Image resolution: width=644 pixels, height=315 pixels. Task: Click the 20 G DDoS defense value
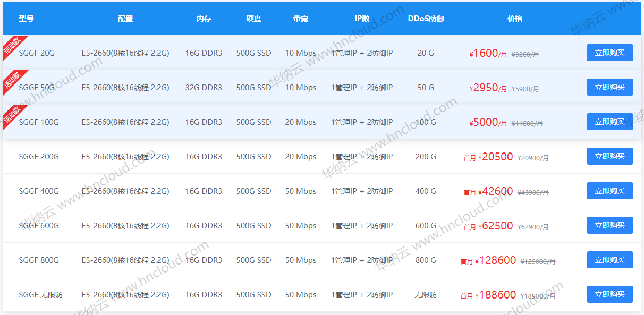point(426,53)
